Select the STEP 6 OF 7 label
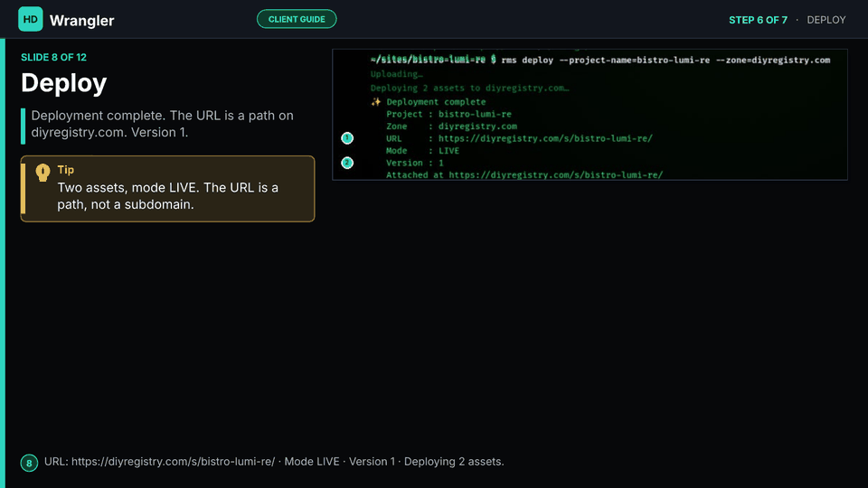This screenshot has width=868, height=488. [758, 20]
